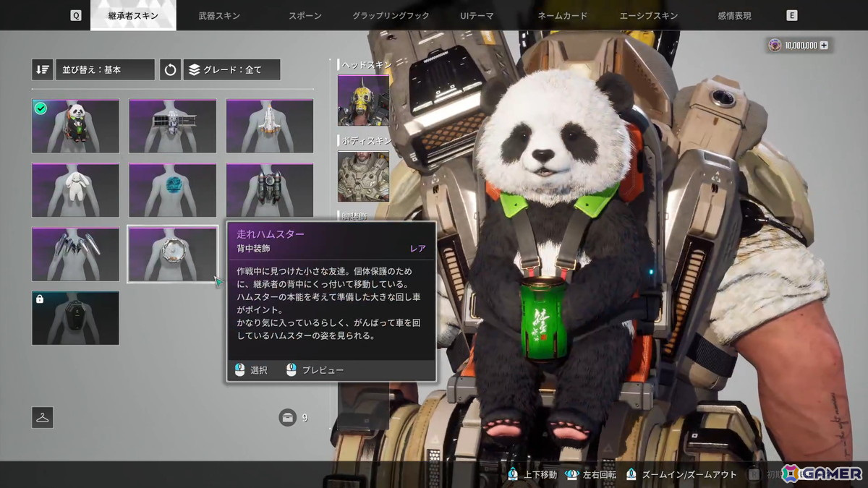Click the reset filter circular arrow
Image resolution: width=868 pixels, height=488 pixels.
pyautogui.click(x=170, y=69)
